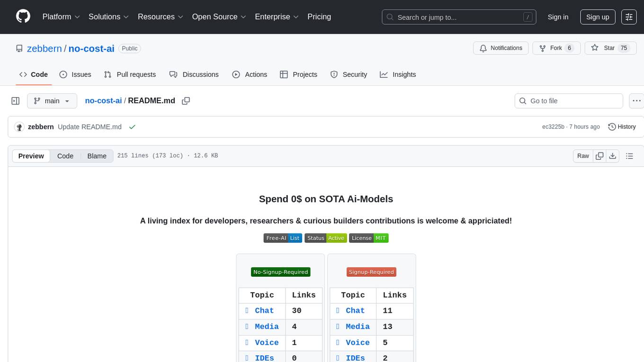Open the zebbern owner link

(x=44, y=48)
